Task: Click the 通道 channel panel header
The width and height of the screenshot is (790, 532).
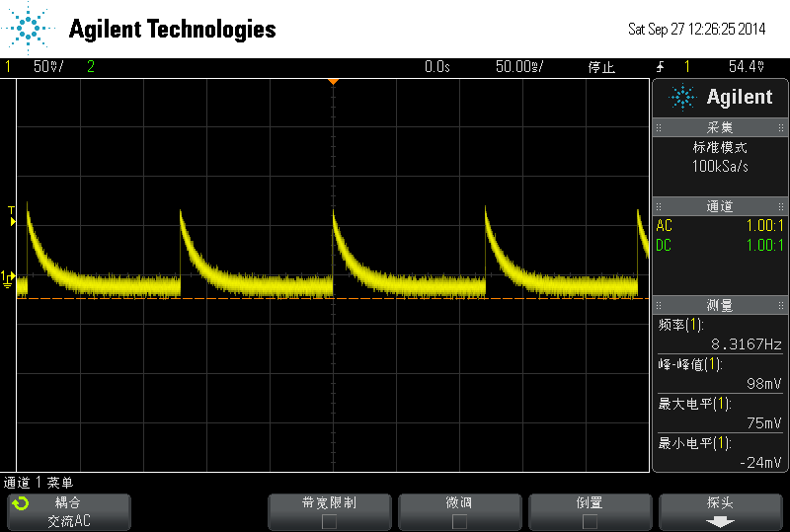Action: [x=720, y=206]
